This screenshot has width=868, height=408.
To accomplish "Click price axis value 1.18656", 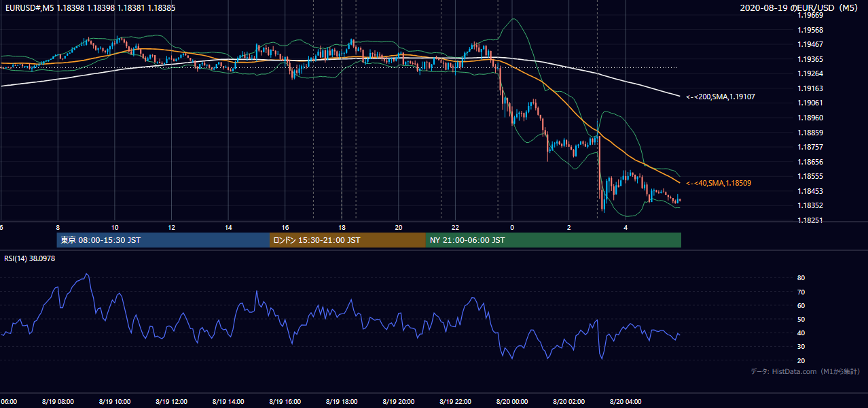I will click(x=810, y=162).
